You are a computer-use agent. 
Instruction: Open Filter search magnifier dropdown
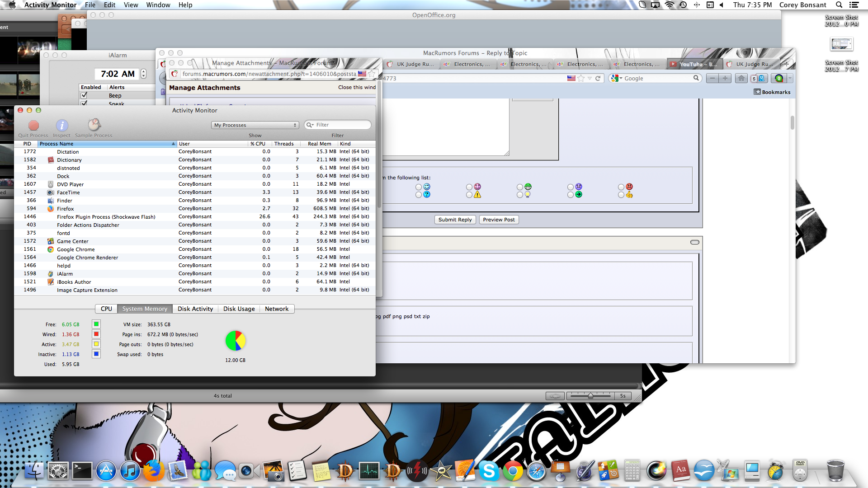point(310,125)
